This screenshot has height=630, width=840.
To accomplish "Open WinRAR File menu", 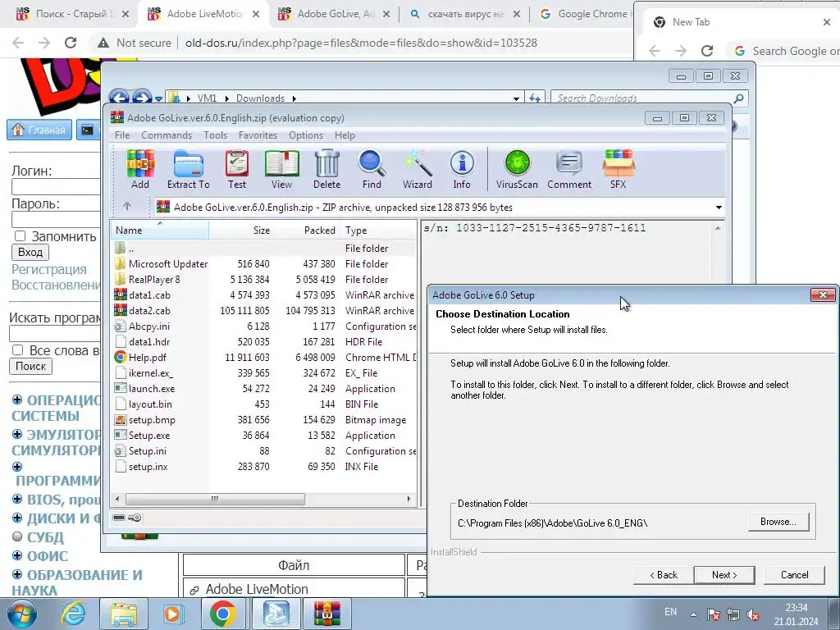I will [122, 135].
